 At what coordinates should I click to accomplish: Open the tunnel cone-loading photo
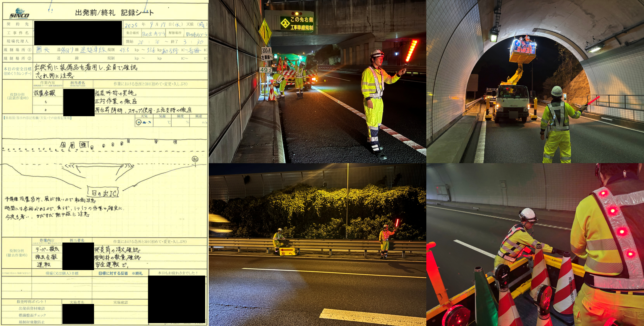pyautogui.click(x=535, y=244)
